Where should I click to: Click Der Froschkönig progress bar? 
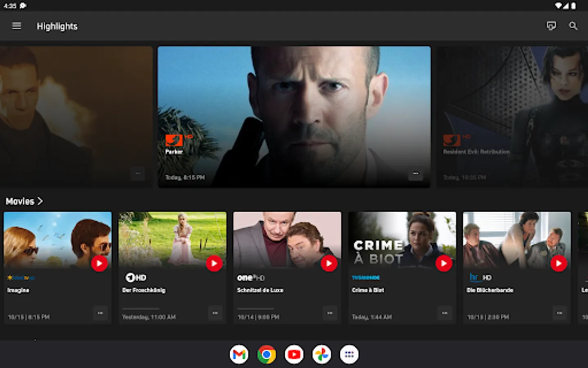click(140, 309)
